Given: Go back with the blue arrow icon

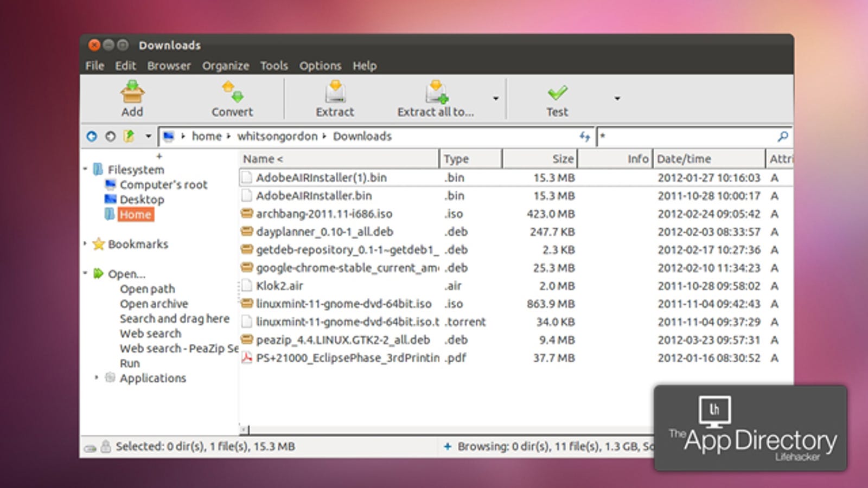Looking at the screenshot, I should click(x=92, y=136).
